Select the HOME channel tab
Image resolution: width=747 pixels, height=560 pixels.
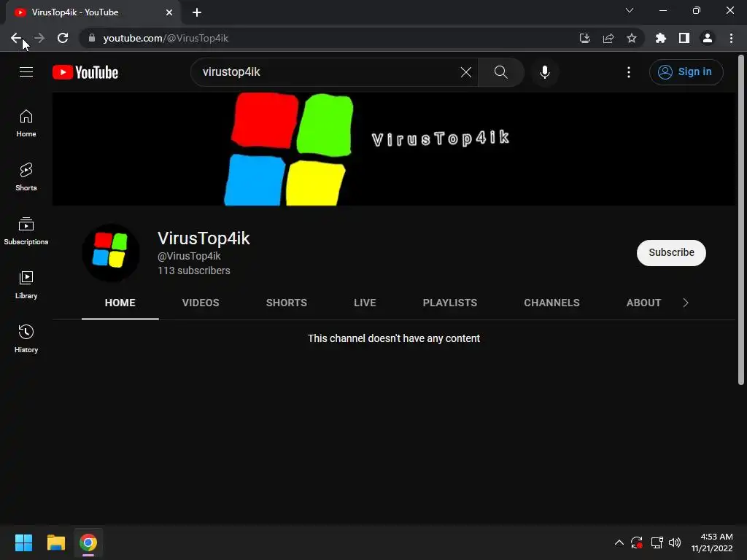(x=120, y=303)
